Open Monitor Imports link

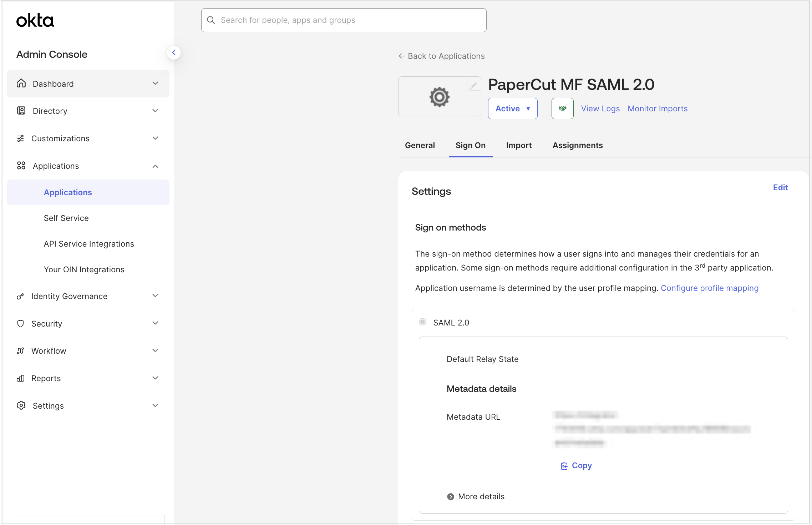point(658,108)
